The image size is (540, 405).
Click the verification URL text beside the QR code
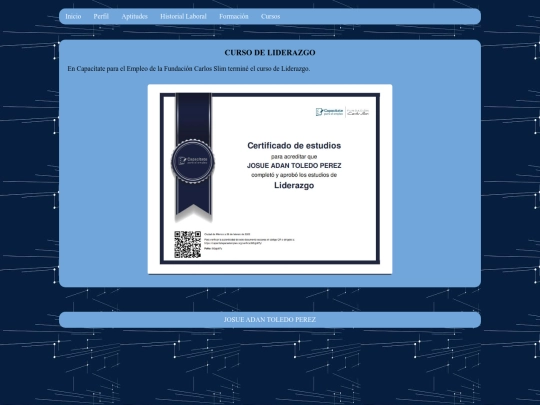pyautogui.click(x=233, y=243)
